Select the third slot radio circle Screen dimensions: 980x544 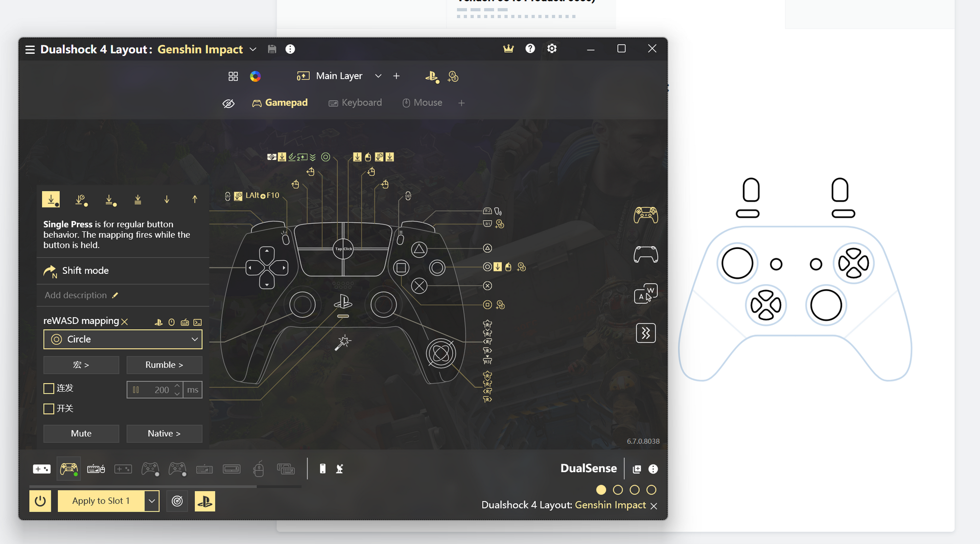click(x=634, y=490)
